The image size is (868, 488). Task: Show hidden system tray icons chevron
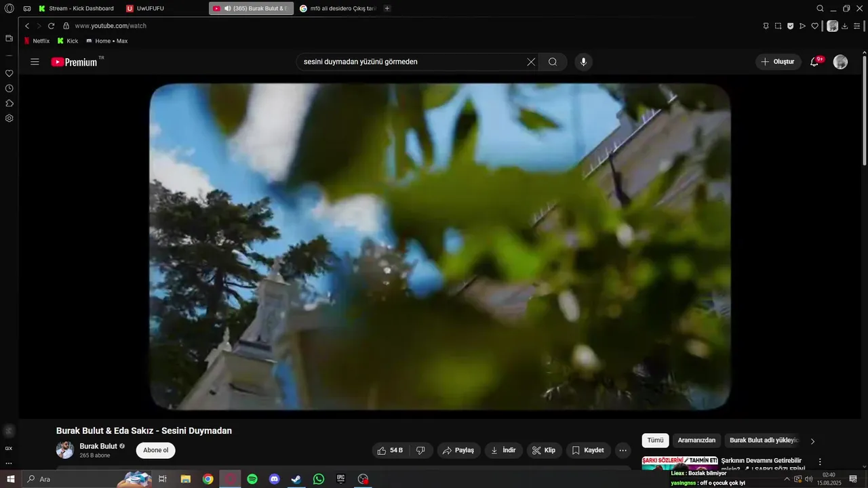point(787,479)
